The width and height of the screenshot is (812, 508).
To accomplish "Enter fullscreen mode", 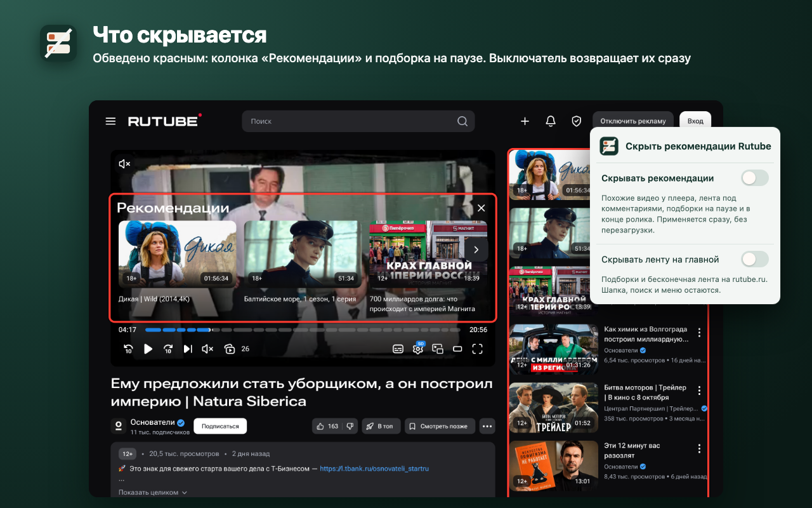I will click(x=478, y=349).
